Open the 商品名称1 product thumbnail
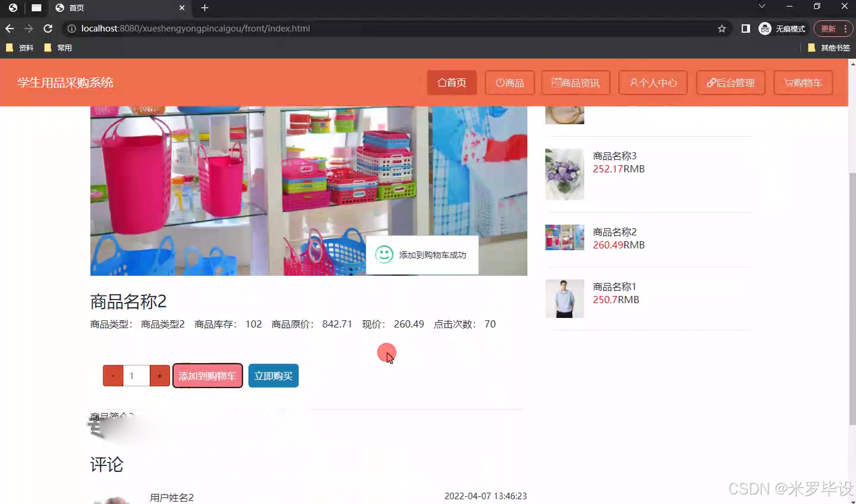The image size is (856, 504). (x=564, y=298)
